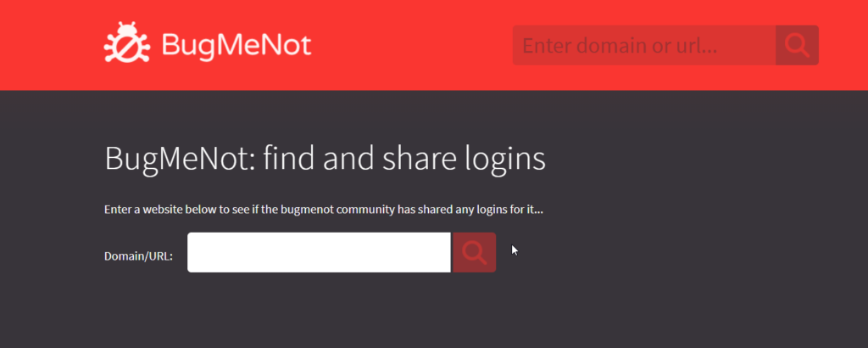Click the magnifier icon in the red header
Viewport: 868px width, 348px height.
coord(797,46)
